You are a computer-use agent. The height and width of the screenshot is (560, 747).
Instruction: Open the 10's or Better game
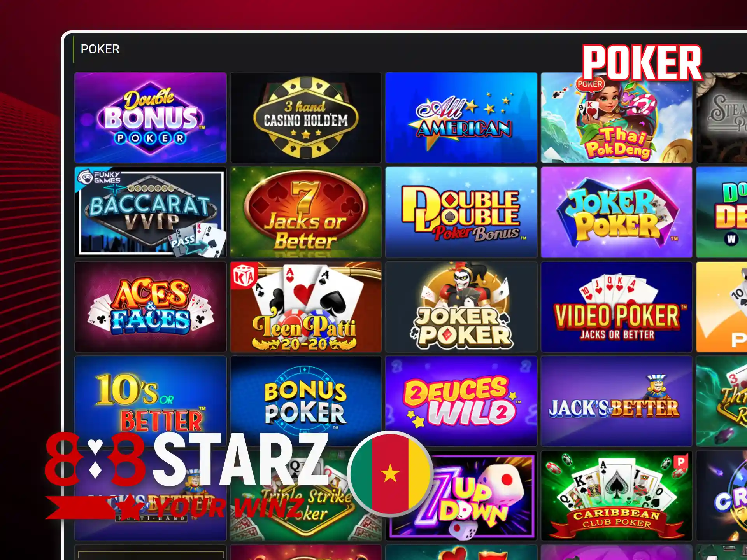(x=150, y=401)
